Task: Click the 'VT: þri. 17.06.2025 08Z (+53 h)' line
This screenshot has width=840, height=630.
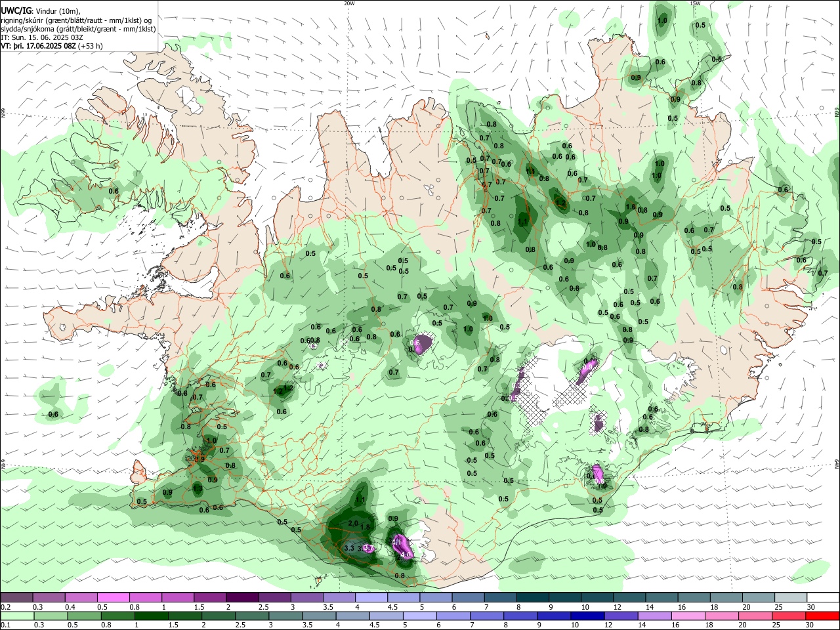Action: pyautogui.click(x=51, y=46)
